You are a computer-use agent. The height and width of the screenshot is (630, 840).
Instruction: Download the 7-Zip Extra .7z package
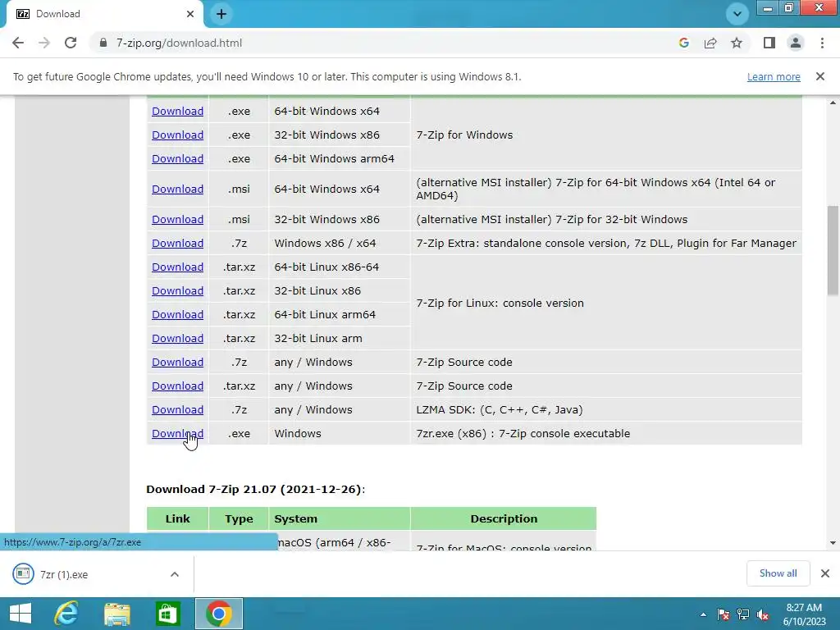click(x=177, y=243)
